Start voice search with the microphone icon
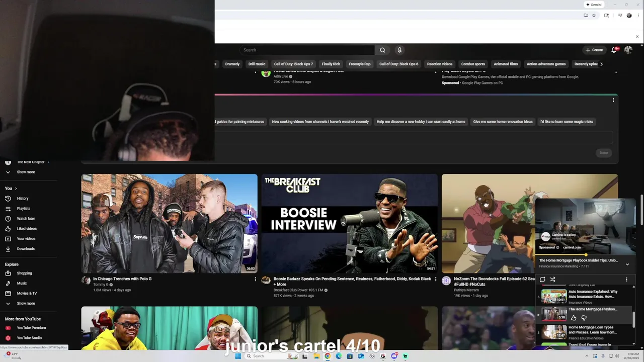This screenshot has width=644, height=362. pos(399,50)
